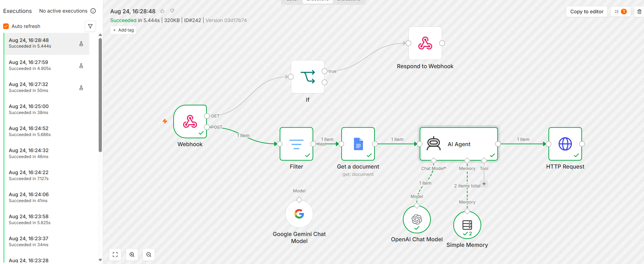The height and width of the screenshot is (264, 644).
Task: Click the Respond to Webhook output connector
Action: coord(442,43)
